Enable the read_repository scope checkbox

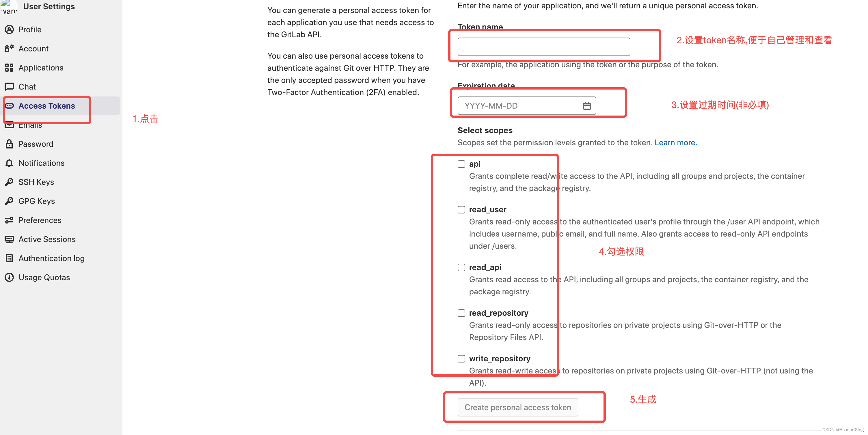[x=461, y=312]
